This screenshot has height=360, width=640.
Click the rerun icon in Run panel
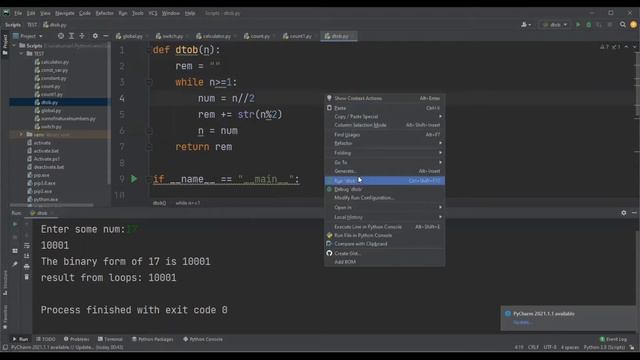tap(15, 224)
